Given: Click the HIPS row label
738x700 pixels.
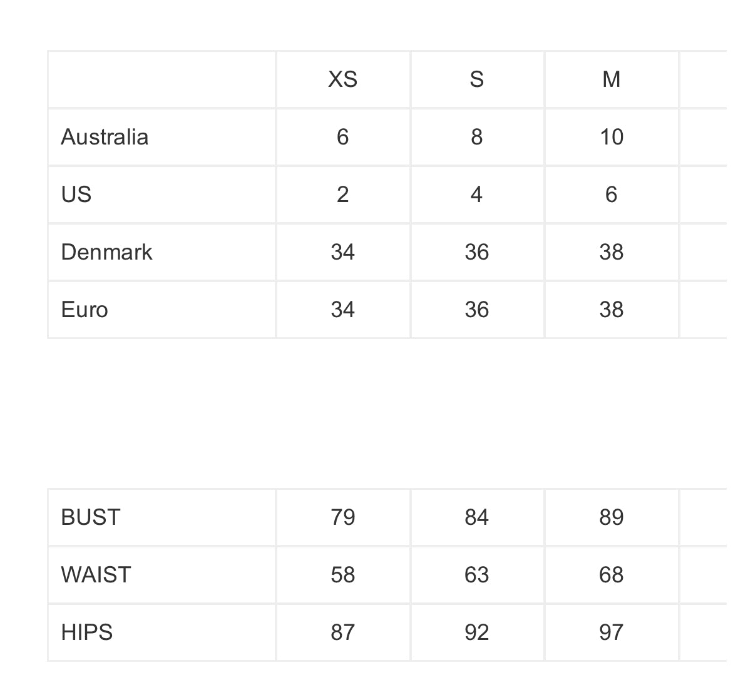Looking at the screenshot, I should point(86,632).
